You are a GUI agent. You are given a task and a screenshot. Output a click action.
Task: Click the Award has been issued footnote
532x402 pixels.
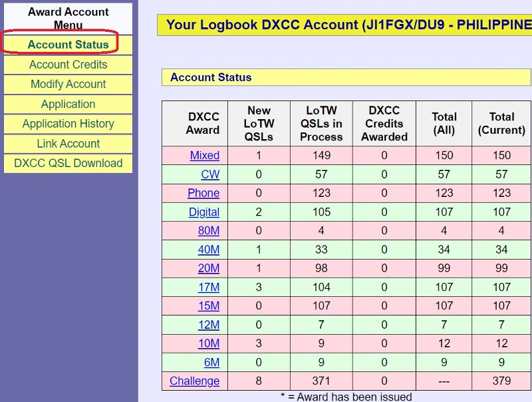tap(346, 397)
